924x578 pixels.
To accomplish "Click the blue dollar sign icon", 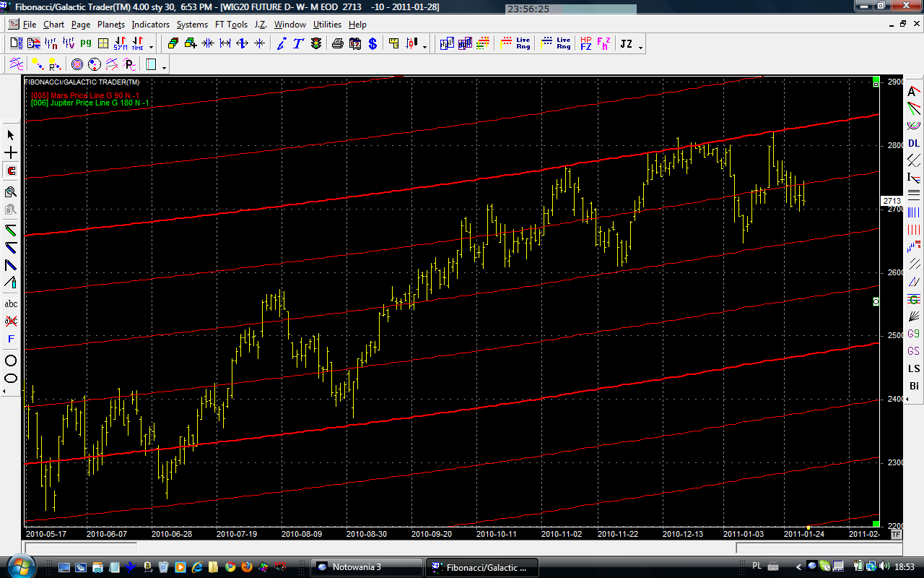I will [372, 44].
